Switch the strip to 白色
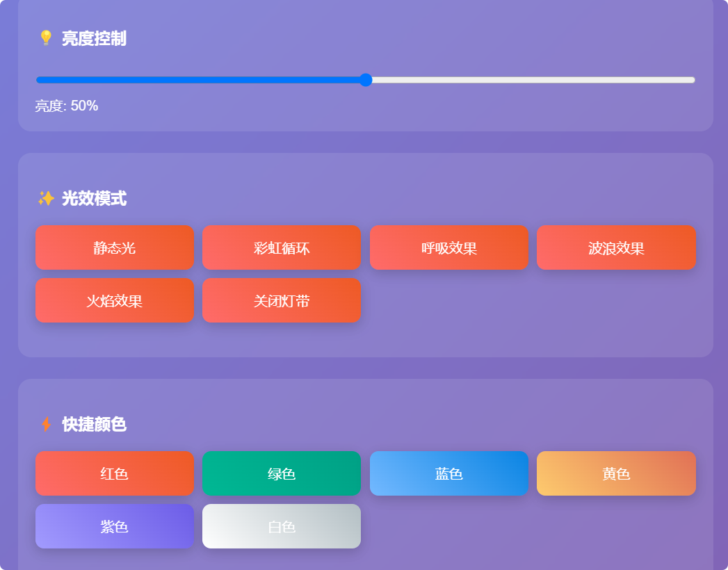The width and height of the screenshot is (728, 570). (x=282, y=526)
